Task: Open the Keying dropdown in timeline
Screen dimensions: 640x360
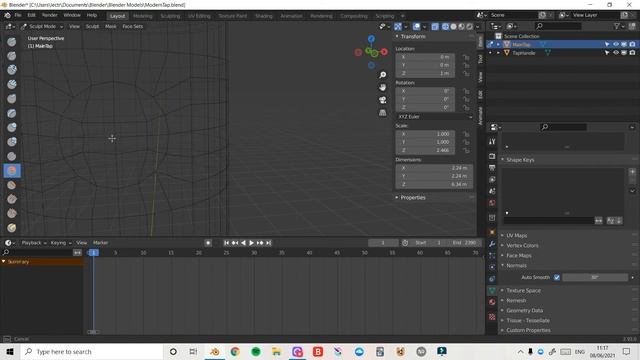Action: (60, 243)
